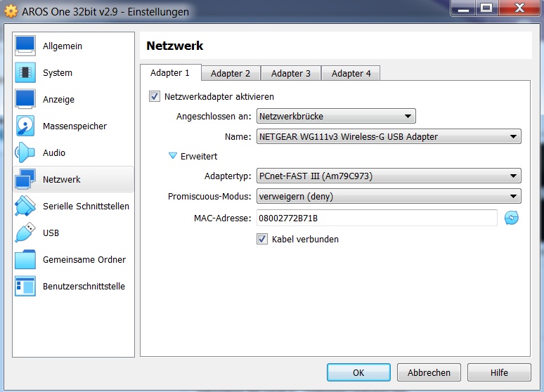The width and height of the screenshot is (544, 392).
Task: Click into the MAC-Adresse text field
Action: pyautogui.click(x=377, y=218)
